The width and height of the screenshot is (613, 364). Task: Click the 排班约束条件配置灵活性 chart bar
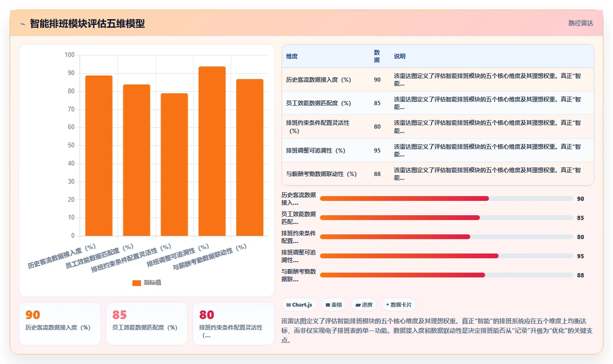174,165
